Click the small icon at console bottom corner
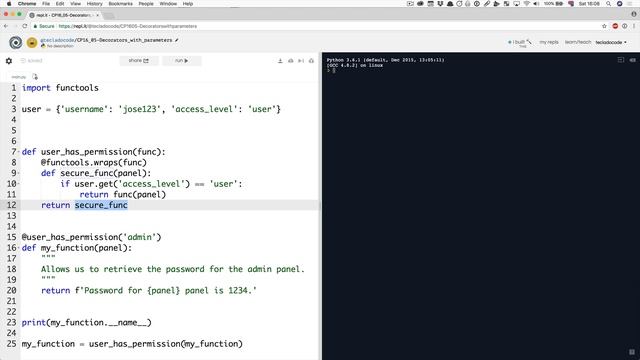Viewport: 640px width, 360px height. (x=632, y=352)
